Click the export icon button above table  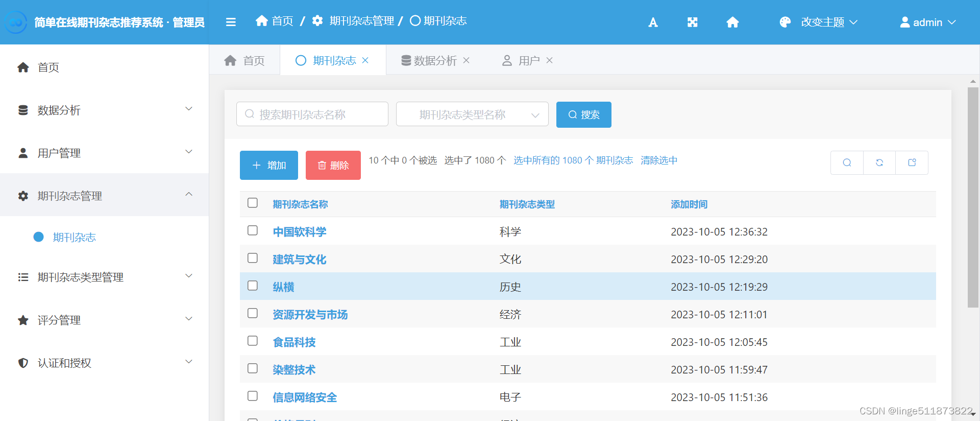[912, 162]
